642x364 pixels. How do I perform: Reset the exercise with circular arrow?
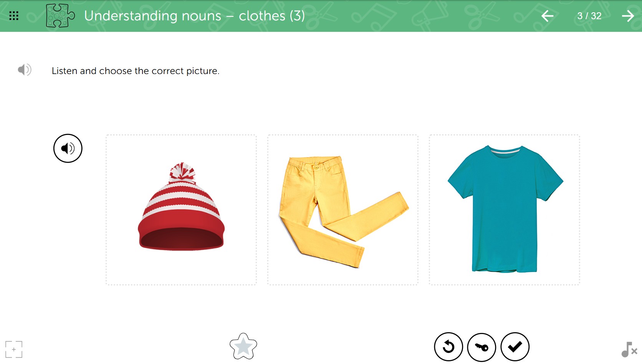(x=448, y=347)
